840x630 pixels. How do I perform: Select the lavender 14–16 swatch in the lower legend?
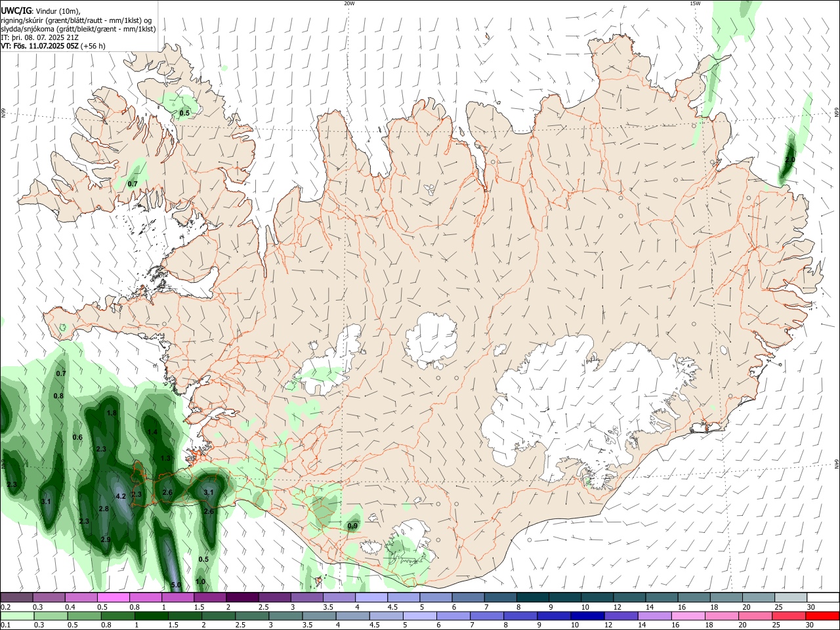pyautogui.click(x=654, y=616)
